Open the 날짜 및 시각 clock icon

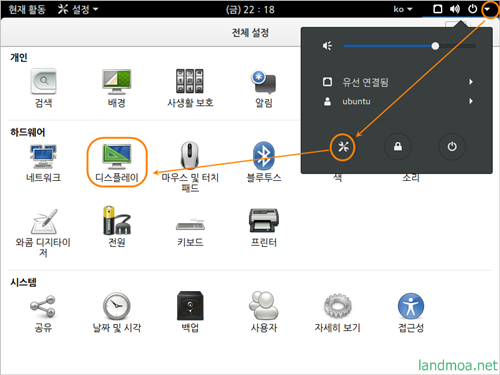click(116, 306)
